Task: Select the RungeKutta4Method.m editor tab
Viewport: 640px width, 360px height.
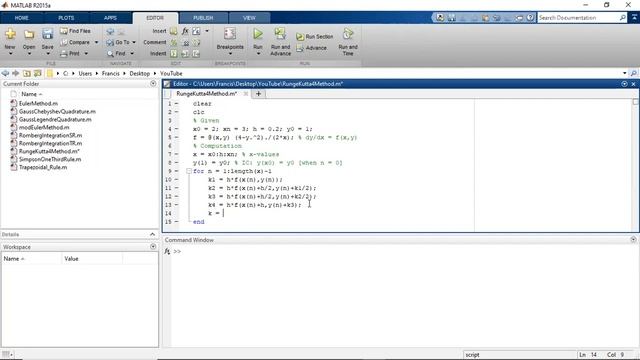Action: coord(207,93)
